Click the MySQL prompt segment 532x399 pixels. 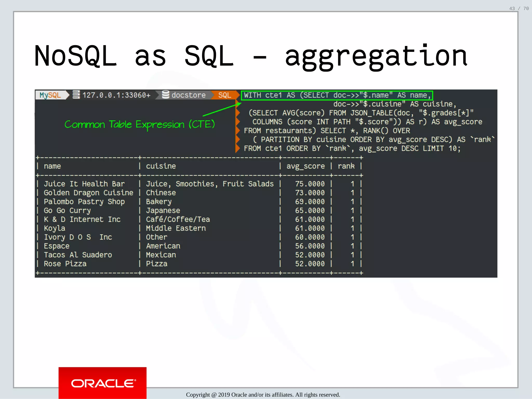pos(50,95)
